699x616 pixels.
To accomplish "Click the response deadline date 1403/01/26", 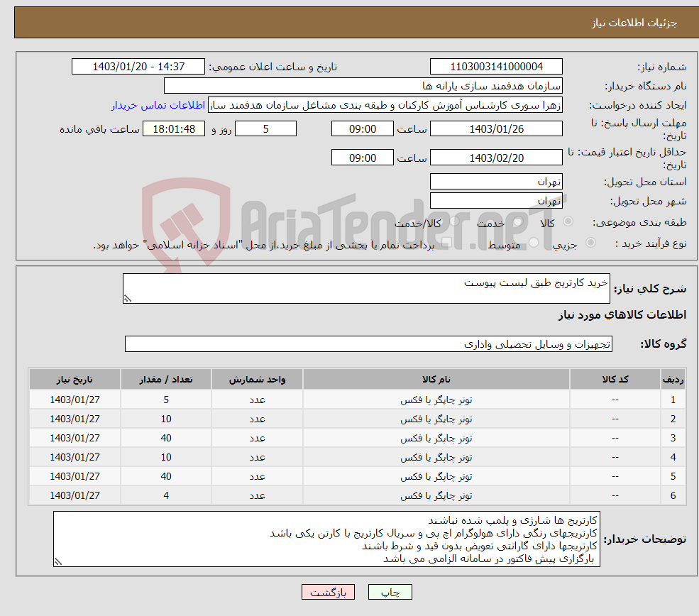I will tap(496, 129).
